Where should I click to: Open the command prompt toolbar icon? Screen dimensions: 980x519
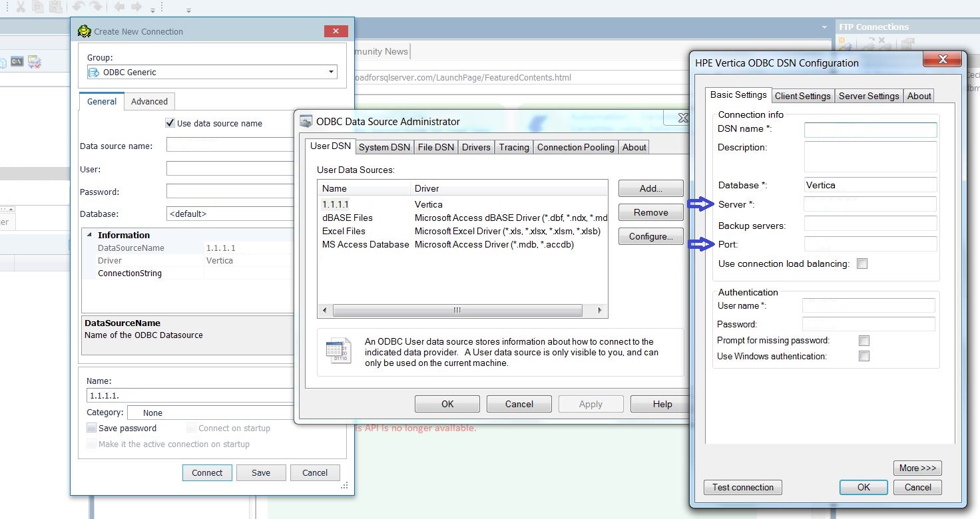[17, 62]
